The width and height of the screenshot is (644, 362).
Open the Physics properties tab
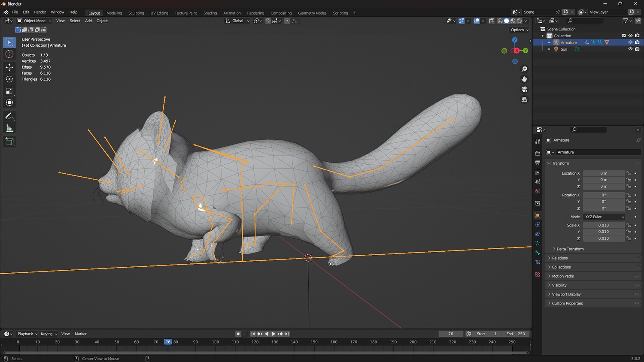(538, 225)
